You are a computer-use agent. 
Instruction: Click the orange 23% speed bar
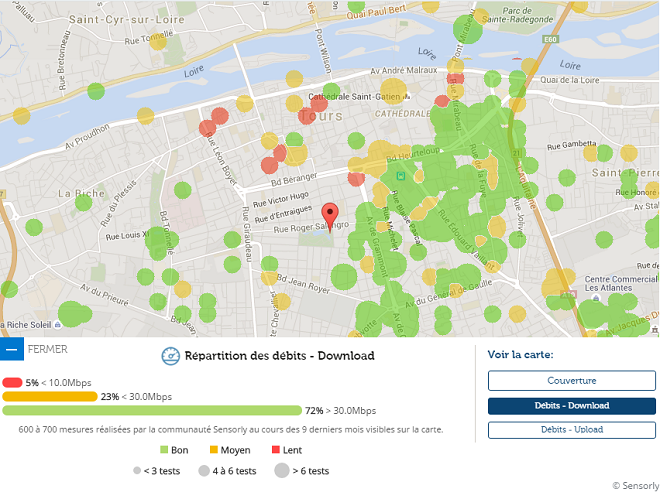point(50,396)
